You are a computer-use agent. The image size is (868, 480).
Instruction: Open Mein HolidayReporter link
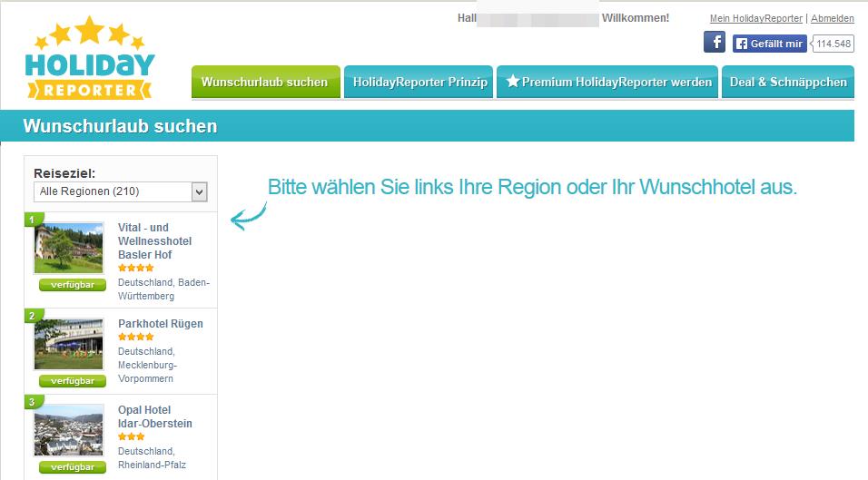[755, 18]
